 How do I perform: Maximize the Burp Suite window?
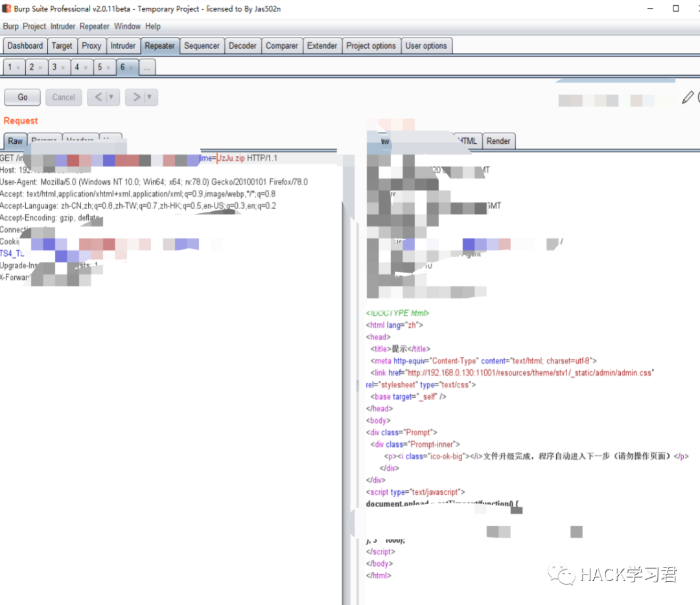676,8
